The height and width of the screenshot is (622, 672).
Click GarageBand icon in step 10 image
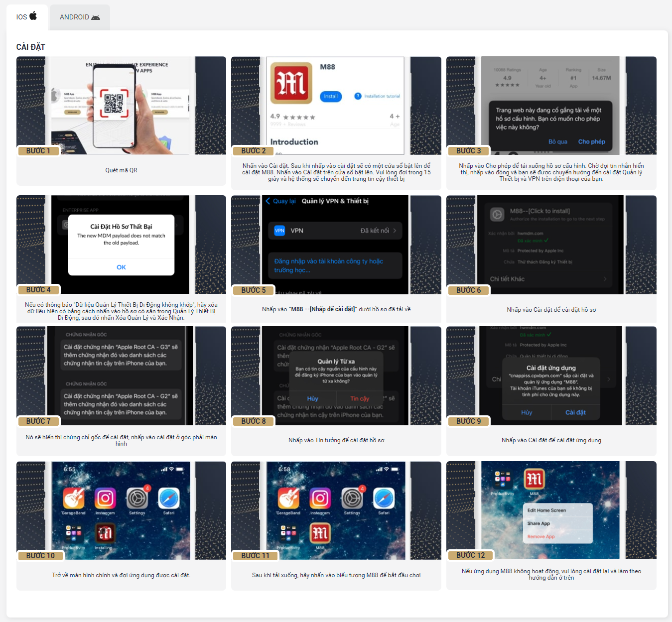pos(74,498)
